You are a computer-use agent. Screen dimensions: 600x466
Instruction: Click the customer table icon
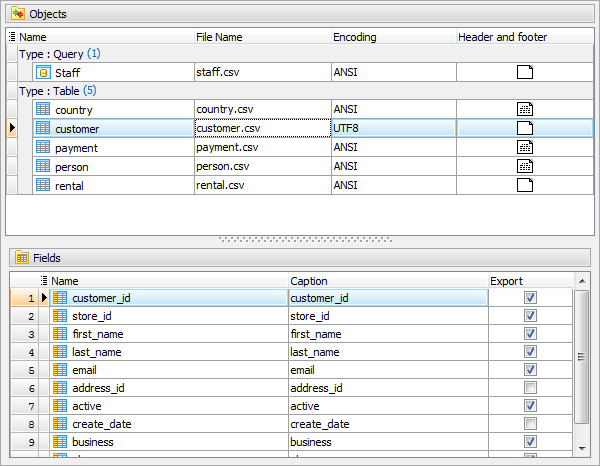(43, 128)
